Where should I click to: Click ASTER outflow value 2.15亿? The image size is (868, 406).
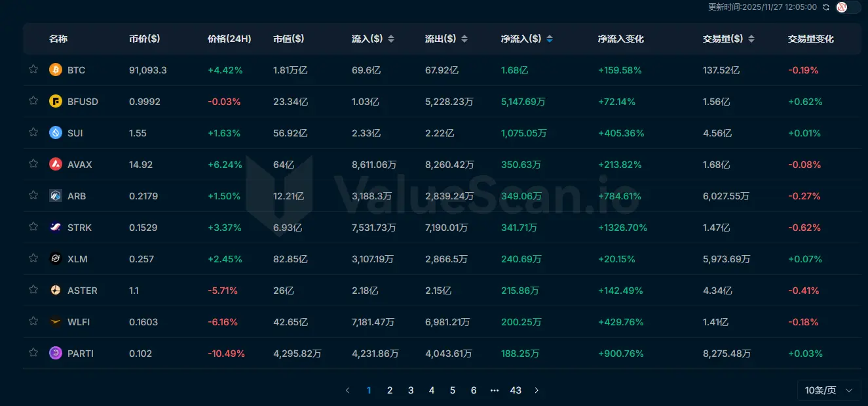(x=438, y=291)
